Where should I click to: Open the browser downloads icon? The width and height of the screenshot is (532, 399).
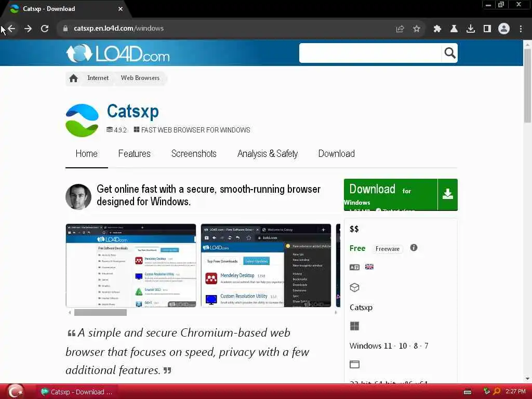(x=471, y=29)
